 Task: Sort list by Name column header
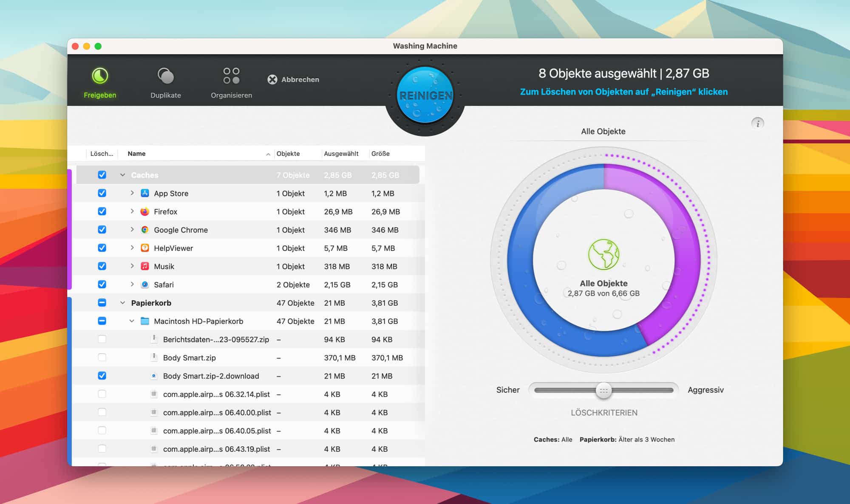point(136,154)
